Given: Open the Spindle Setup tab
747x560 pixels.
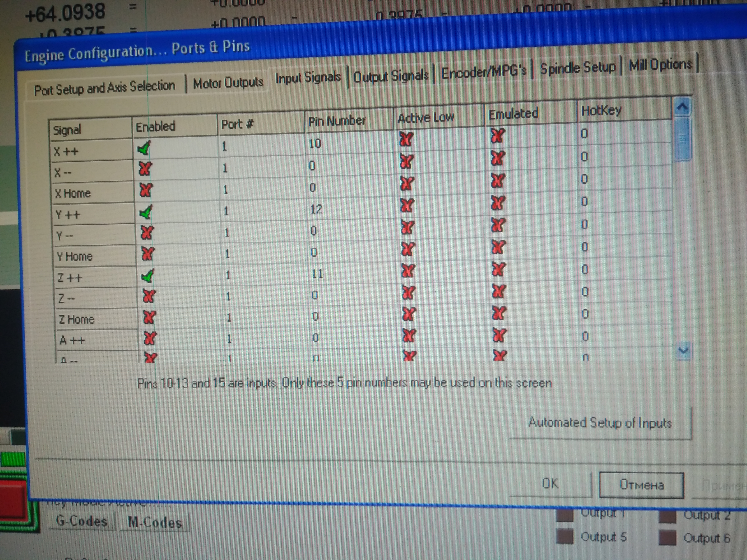Looking at the screenshot, I should [x=577, y=68].
